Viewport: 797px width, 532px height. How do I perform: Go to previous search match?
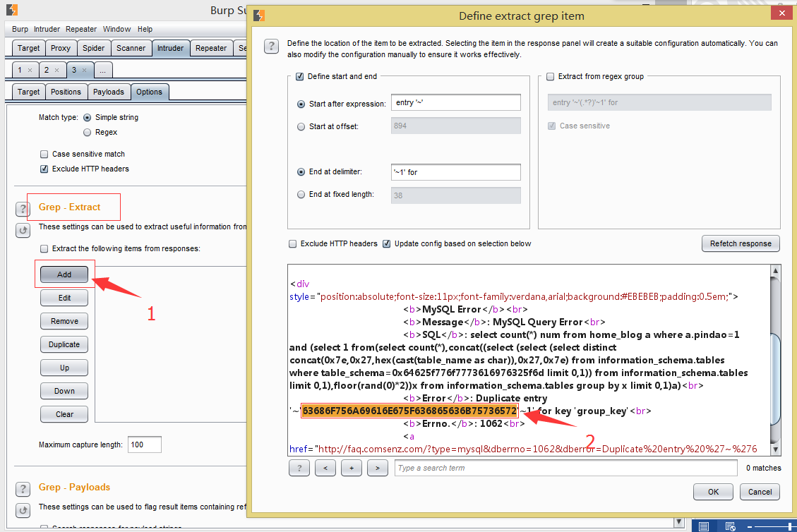pyautogui.click(x=325, y=468)
